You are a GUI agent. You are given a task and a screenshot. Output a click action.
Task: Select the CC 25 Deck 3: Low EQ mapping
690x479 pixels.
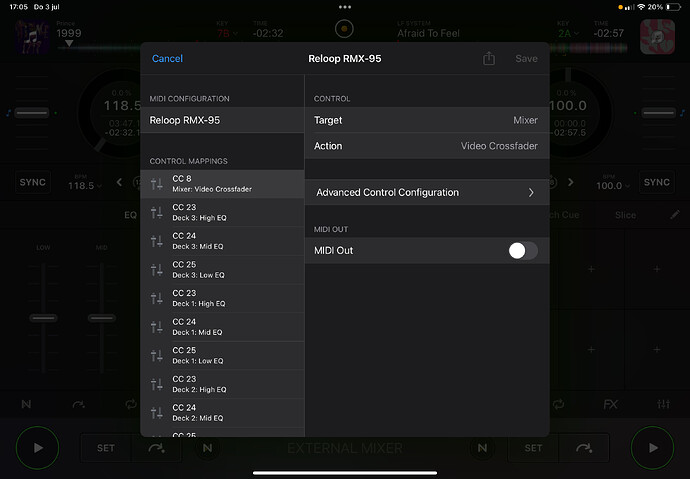(x=222, y=270)
